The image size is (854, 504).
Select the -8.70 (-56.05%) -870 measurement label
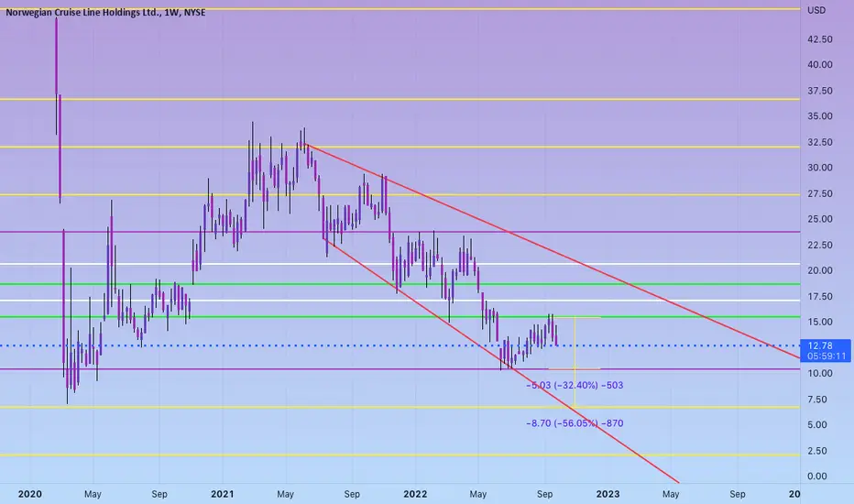pos(575,423)
